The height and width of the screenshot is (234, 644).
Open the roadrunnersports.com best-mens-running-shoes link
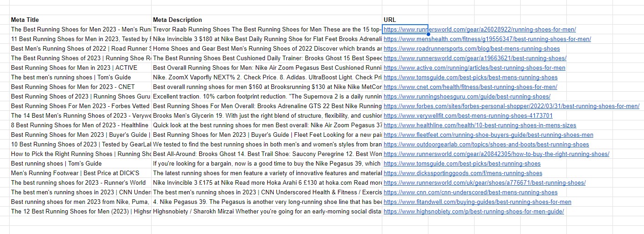click(x=472, y=49)
